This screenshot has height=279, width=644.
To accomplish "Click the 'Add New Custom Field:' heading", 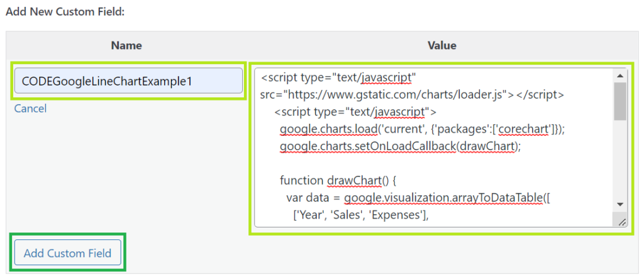I will tap(65, 12).
